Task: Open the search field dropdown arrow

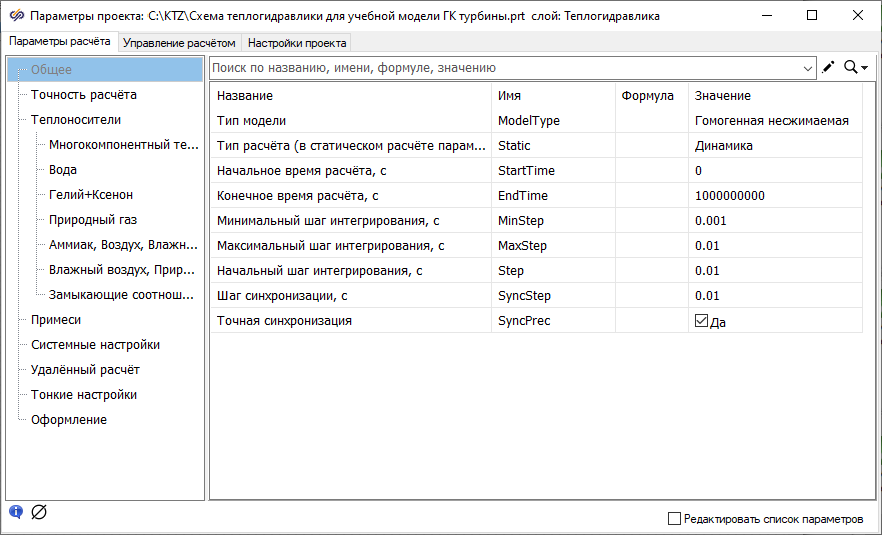Action: 808,68
